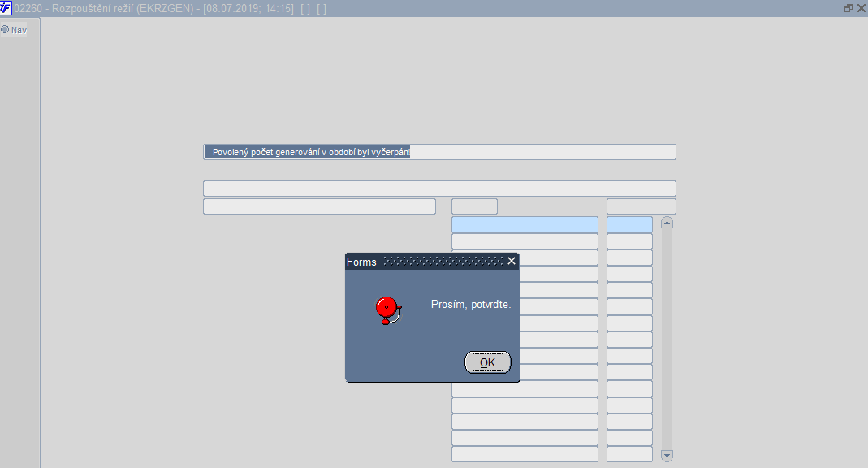Close the Forms dialog with X
This screenshot has width=868, height=468.
(512, 261)
